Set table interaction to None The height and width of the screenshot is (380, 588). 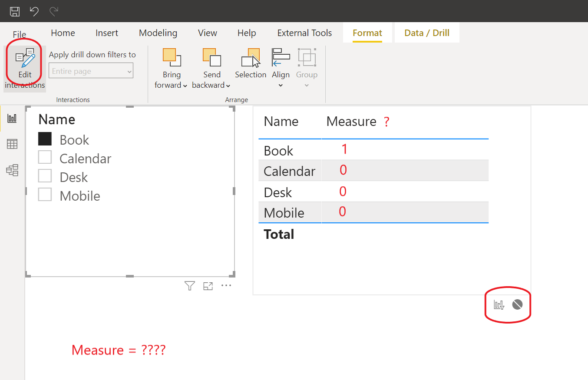coord(517,304)
